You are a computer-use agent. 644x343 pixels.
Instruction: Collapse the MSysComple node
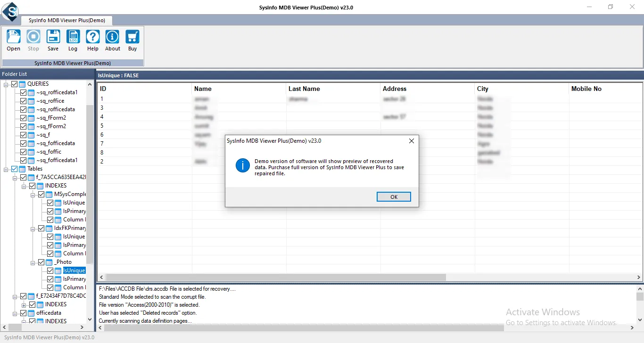(33, 194)
